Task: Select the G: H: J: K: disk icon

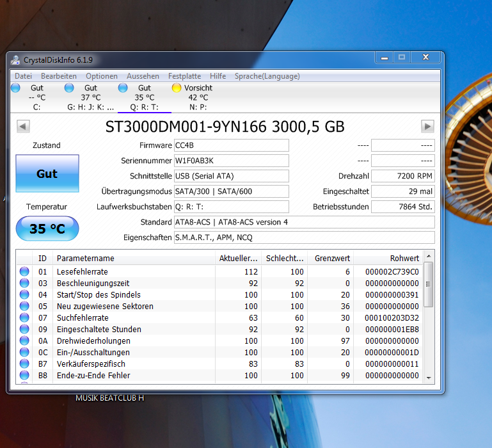Action: (69, 88)
